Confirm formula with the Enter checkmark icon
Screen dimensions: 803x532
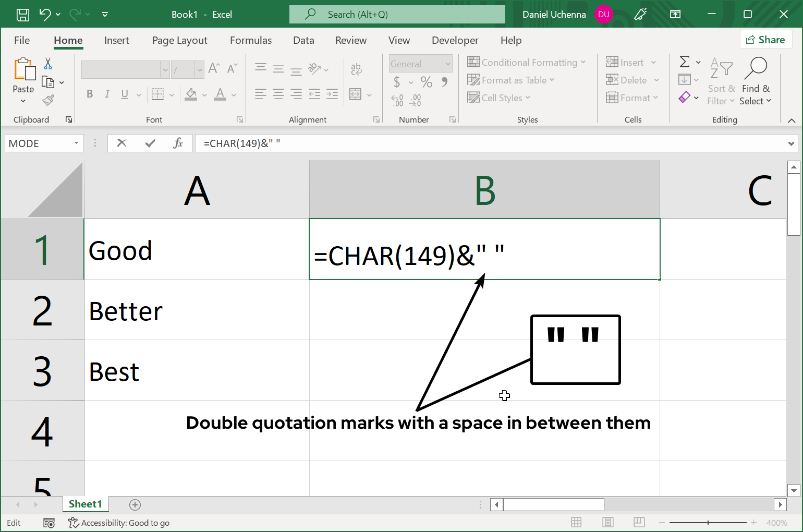(150, 143)
